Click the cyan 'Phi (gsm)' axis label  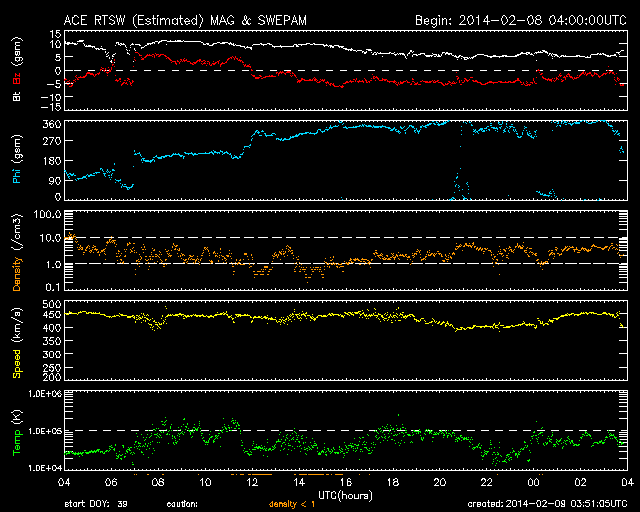(x=17, y=159)
